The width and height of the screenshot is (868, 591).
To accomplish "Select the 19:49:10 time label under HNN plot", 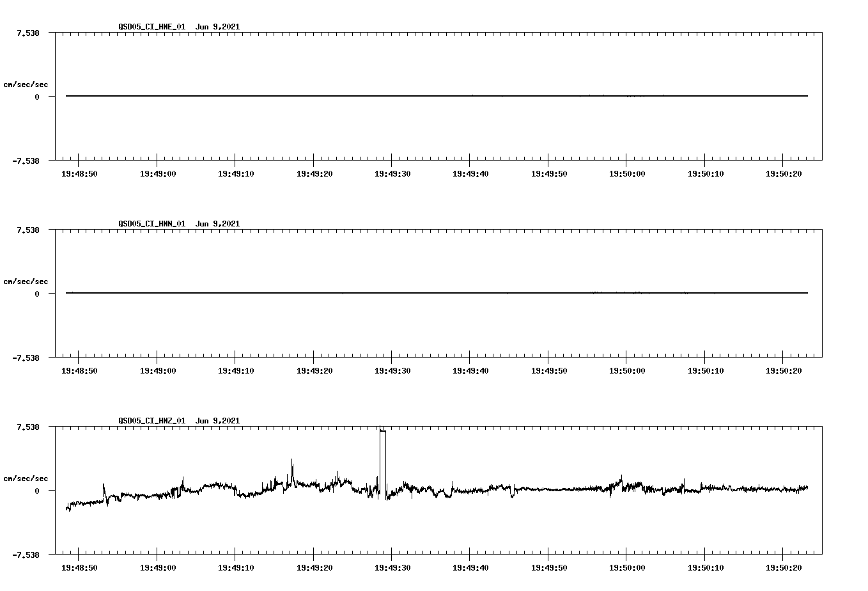I will point(236,371).
